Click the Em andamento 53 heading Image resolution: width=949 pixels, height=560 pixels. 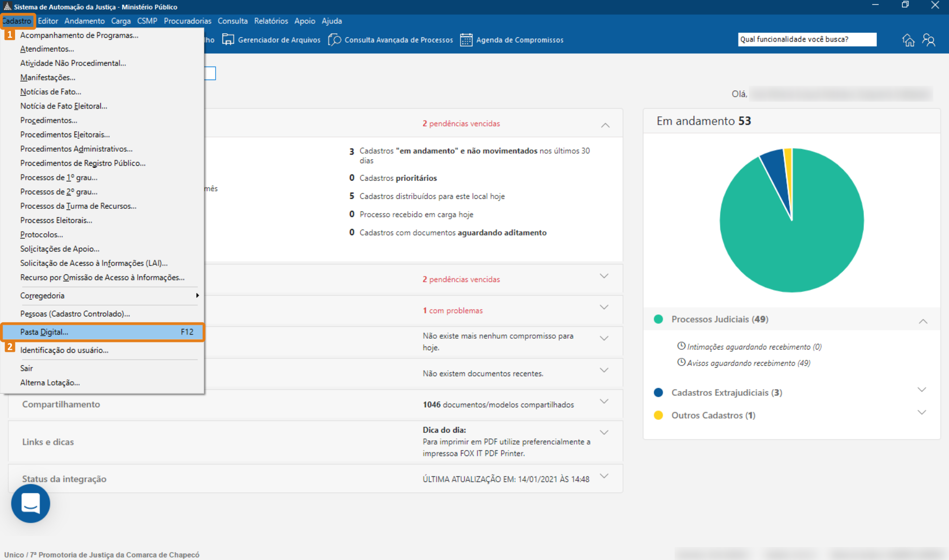[x=704, y=121]
